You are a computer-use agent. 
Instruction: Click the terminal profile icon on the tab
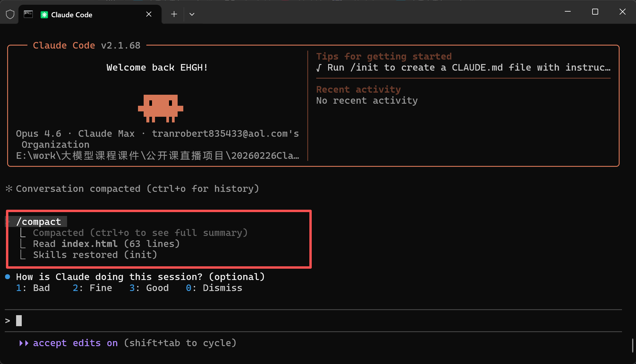click(x=28, y=14)
